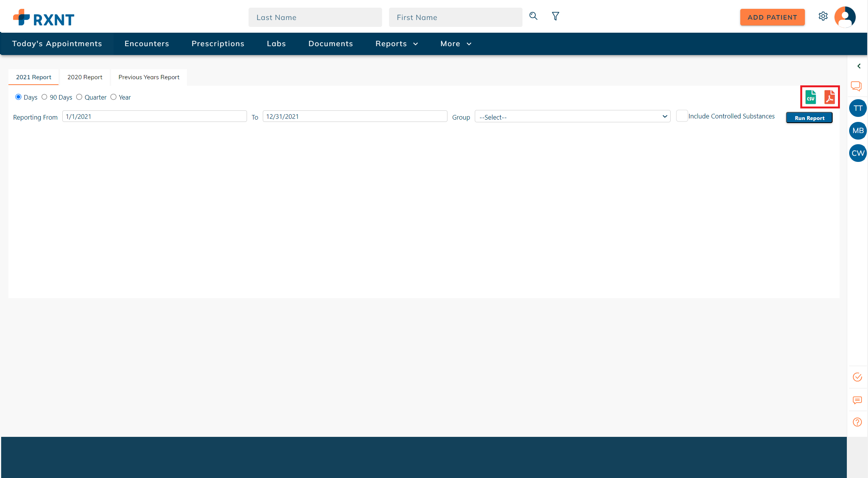The height and width of the screenshot is (478, 868).
Task: Go to Today's Appointments
Action: point(57,44)
